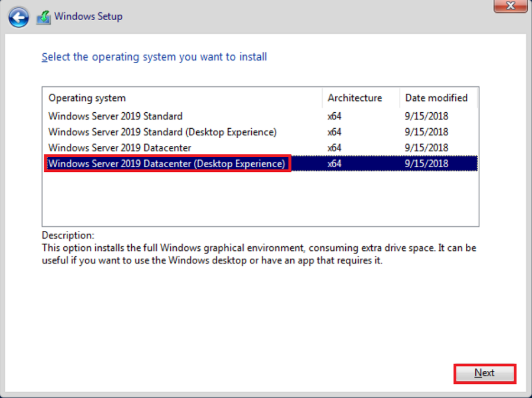Click the Windows Setup icon in title bar

[x=44, y=17]
